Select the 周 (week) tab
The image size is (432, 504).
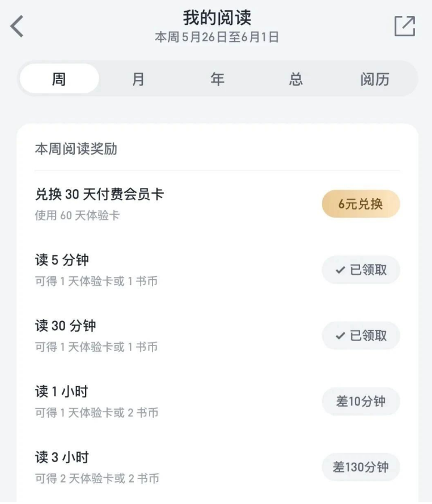click(59, 79)
